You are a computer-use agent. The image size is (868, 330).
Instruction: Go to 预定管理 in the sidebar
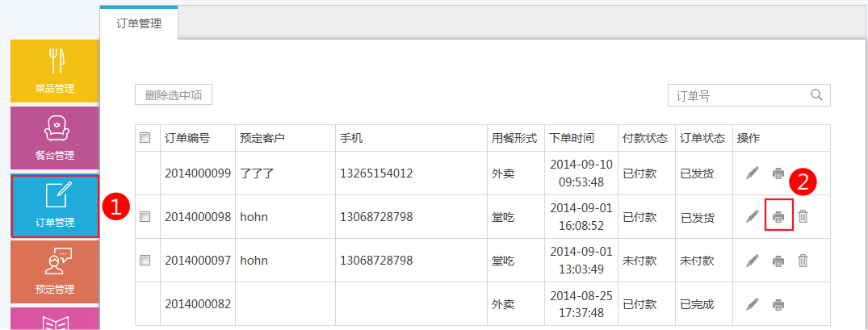55,271
